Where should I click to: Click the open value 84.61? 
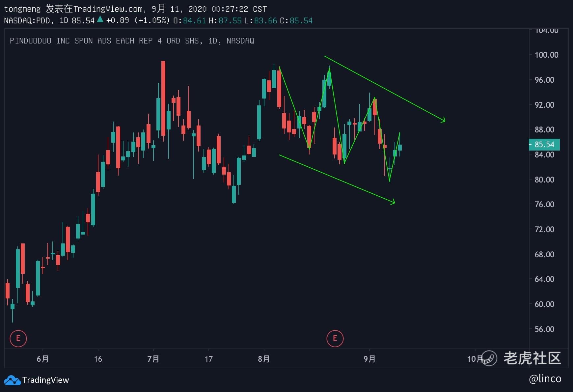point(194,20)
